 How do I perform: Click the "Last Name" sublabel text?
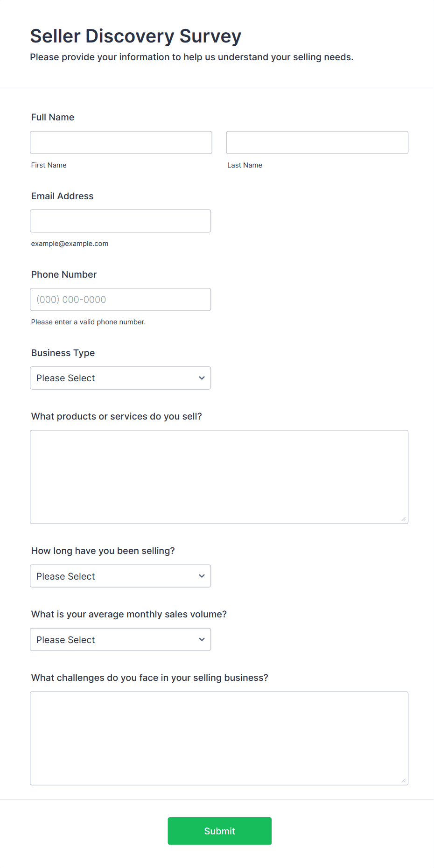coord(245,165)
